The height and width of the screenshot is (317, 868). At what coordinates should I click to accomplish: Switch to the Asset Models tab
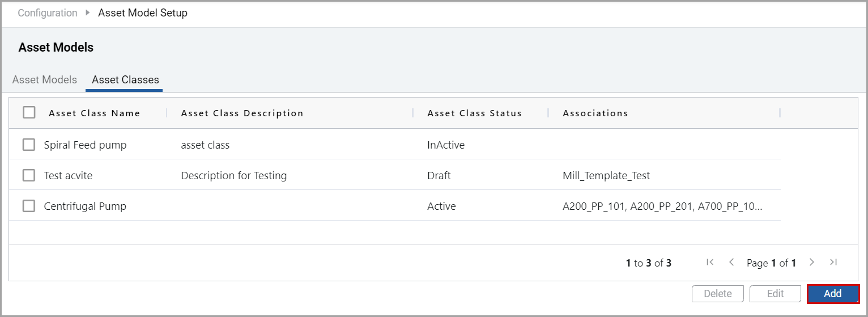(x=45, y=79)
